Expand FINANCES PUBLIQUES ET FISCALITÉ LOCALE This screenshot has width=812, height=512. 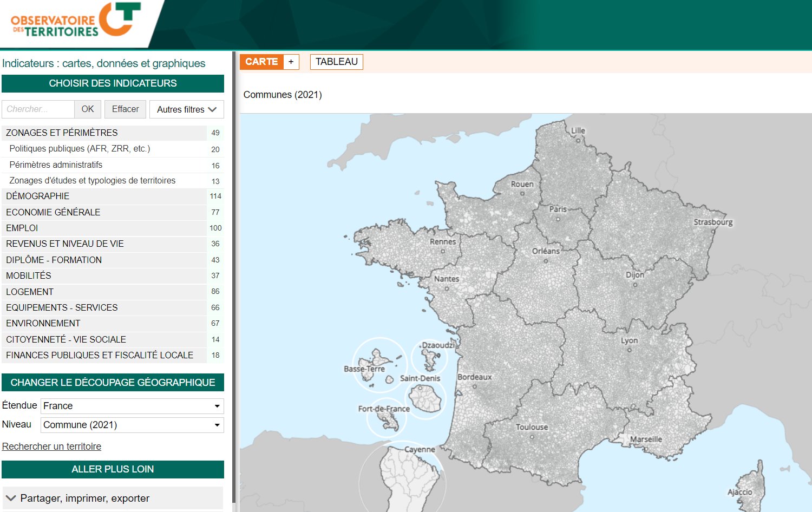pyautogui.click(x=104, y=355)
